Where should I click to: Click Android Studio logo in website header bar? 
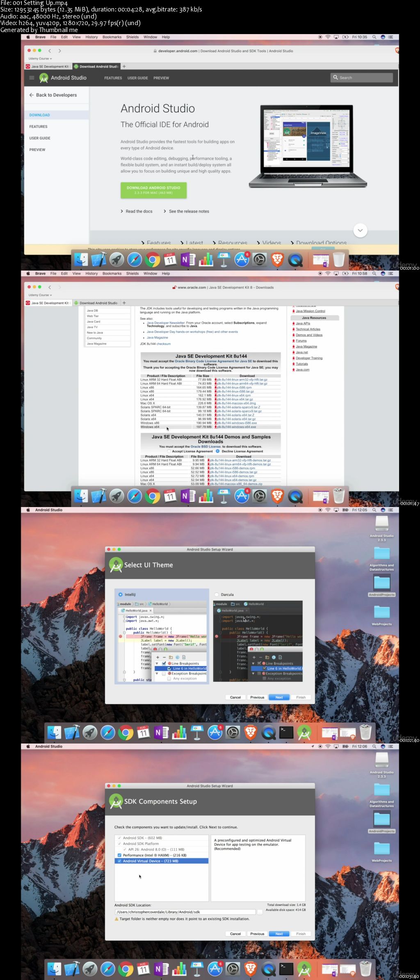(x=44, y=78)
